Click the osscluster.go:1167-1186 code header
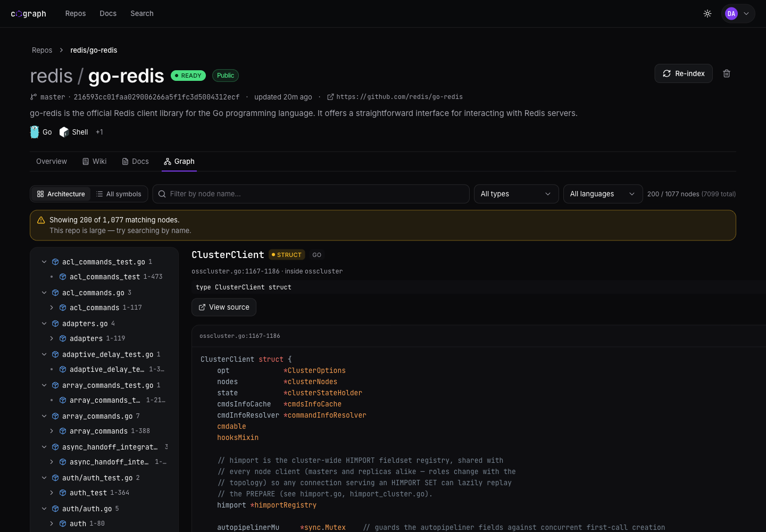 coord(240,336)
